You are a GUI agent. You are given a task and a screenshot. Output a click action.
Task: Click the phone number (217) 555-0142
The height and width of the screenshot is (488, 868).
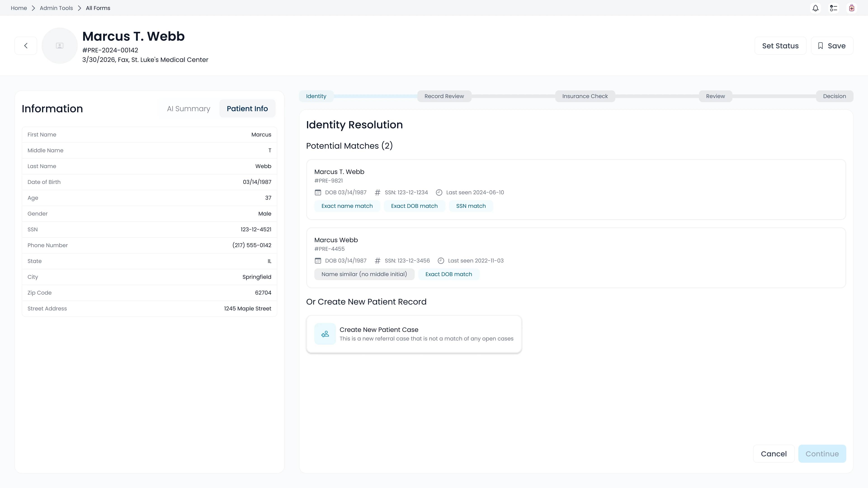(x=252, y=246)
